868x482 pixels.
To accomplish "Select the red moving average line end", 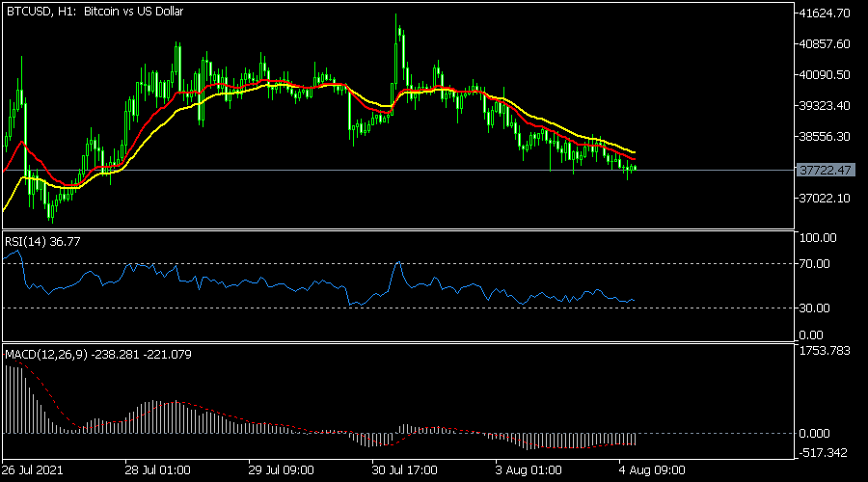I will coord(635,159).
